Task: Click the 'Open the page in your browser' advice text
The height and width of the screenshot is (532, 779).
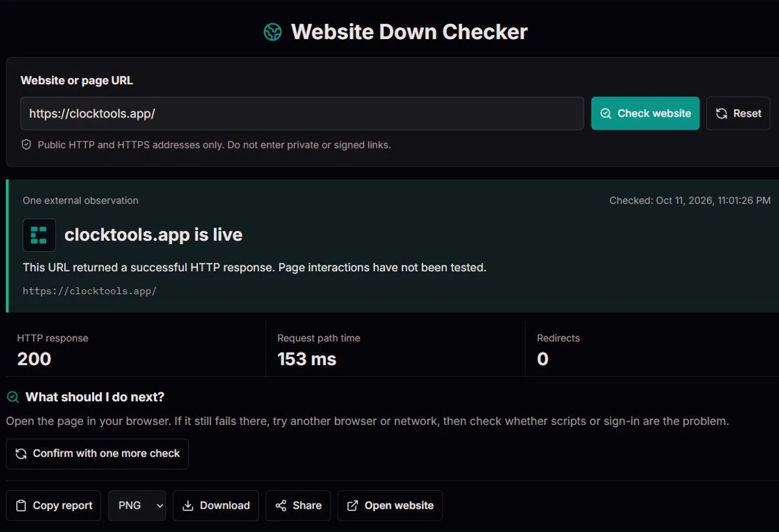Action: 367,421
